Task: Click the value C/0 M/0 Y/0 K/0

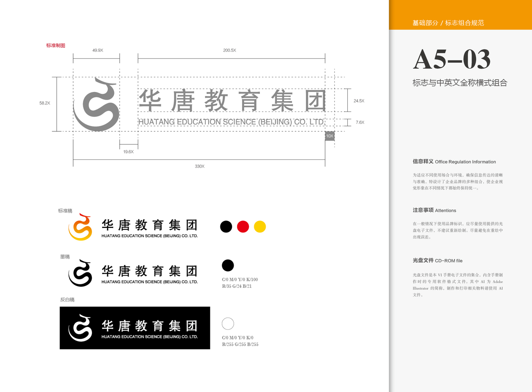Action: click(238, 337)
